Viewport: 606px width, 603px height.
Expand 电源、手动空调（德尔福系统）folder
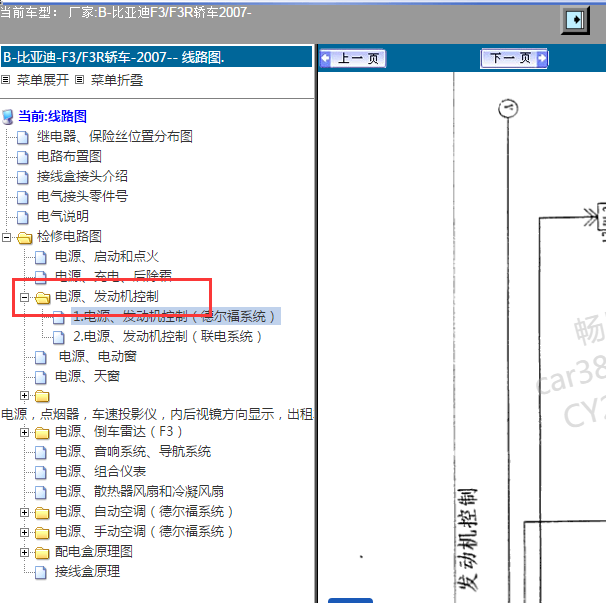click(24, 533)
